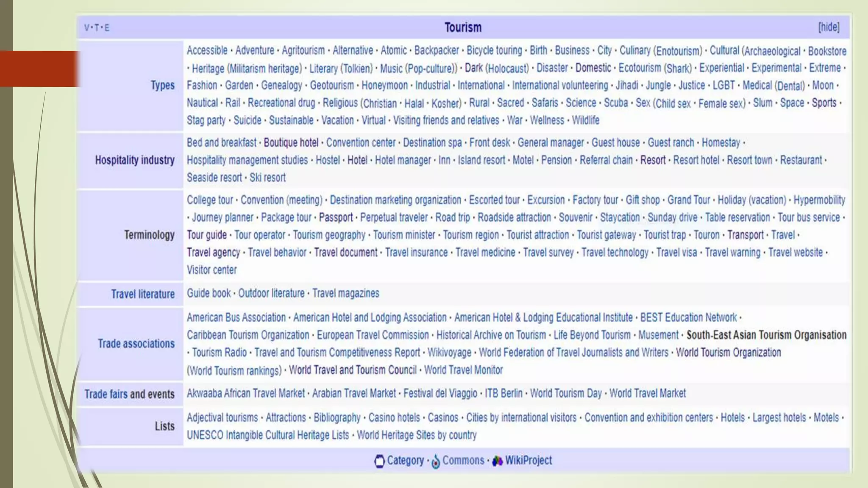Click the WikiProject people icon
The height and width of the screenshot is (488, 868).
497,461
